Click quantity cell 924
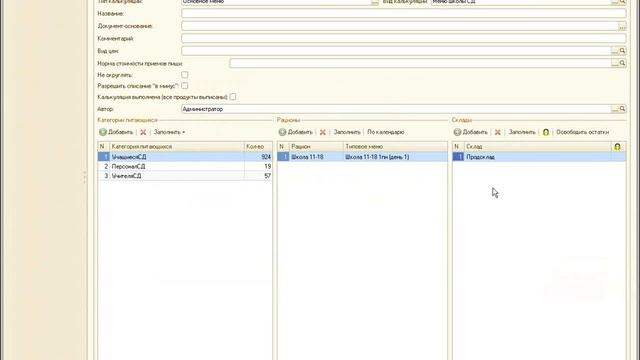This screenshot has height=360, width=640. [258, 157]
